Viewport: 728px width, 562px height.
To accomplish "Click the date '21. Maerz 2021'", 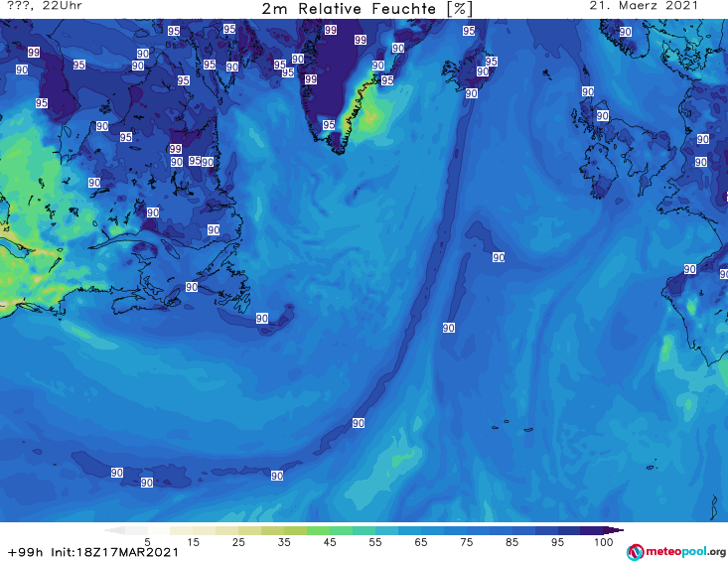I will [644, 6].
